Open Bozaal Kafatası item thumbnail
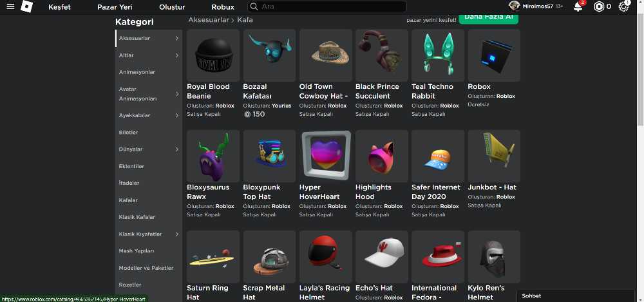Image resolution: width=644 pixels, height=302 pixels. tap(269, 55)
